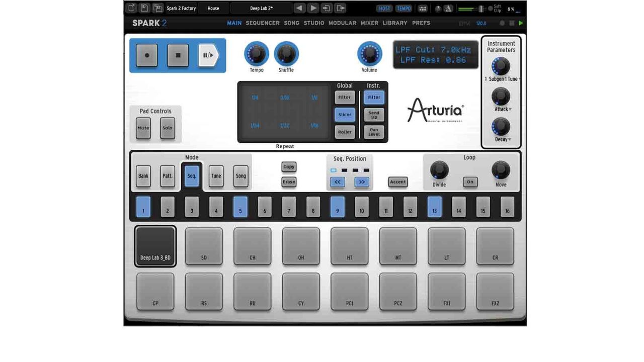This screenshot has width=644, height=362.
Task: Toggle sequencer step 13
Action: coord(434,207)
